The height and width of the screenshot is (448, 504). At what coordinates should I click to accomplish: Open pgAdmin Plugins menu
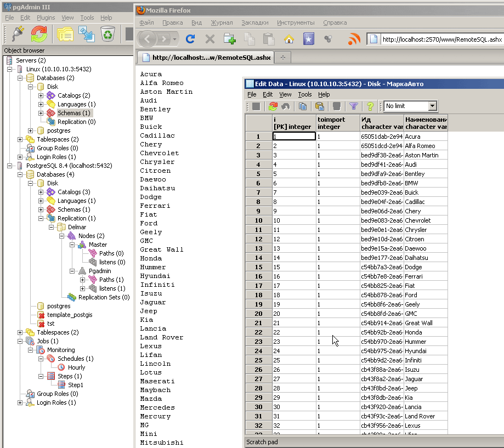pos(46,18)
